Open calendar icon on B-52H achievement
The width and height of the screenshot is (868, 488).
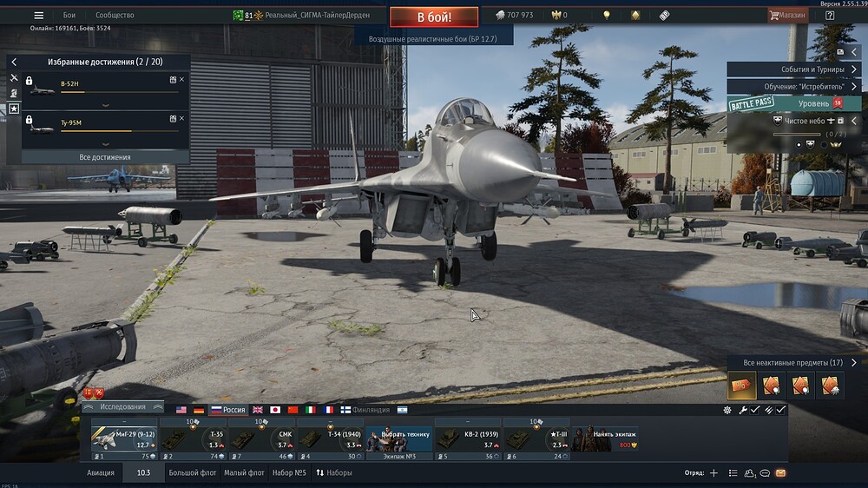pos(173,80)
